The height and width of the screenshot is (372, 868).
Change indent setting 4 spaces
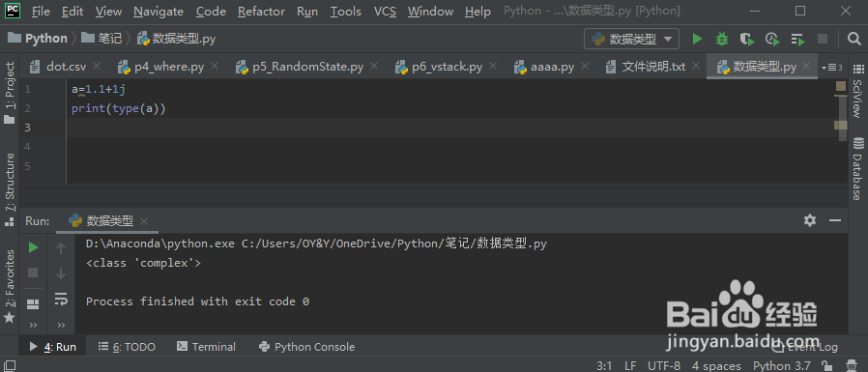point(716,366)
